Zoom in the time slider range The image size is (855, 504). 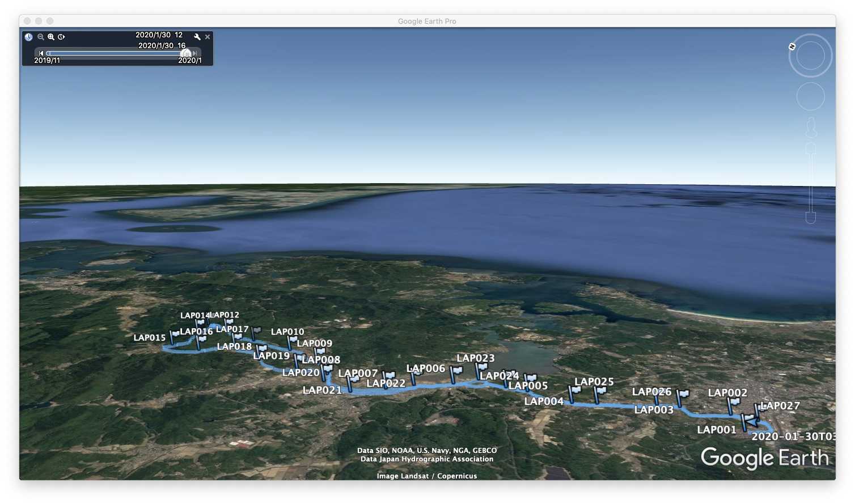(51, 37)
